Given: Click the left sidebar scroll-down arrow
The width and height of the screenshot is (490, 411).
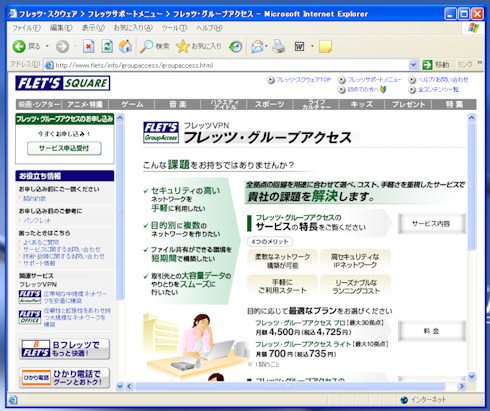Looking at the screenshot, I should (x=120, y=386).
